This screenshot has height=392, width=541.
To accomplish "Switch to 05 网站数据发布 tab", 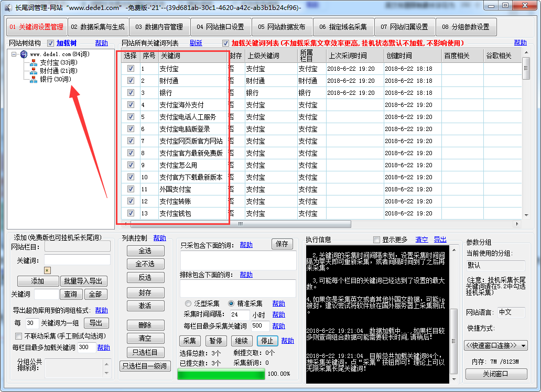I will pyautogui.click(x=282, y=27).
